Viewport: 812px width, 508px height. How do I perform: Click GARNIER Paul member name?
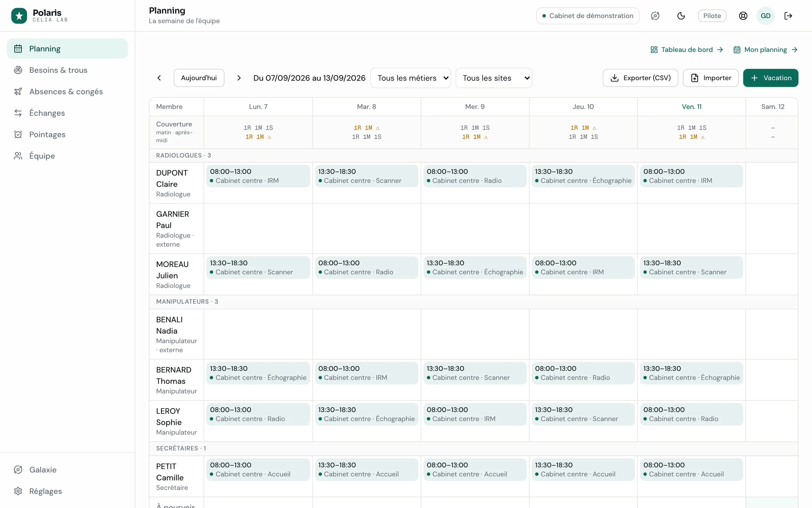pyautogui.click(x=173, y=220)
